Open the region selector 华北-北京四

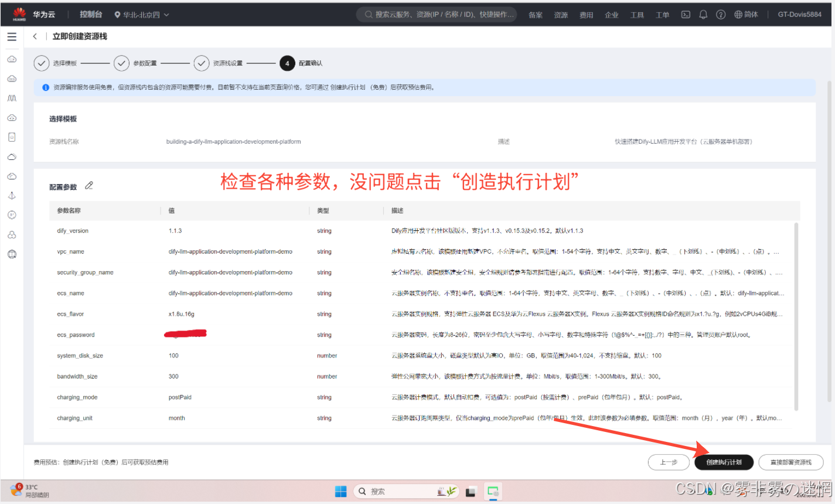click(141, 15)
